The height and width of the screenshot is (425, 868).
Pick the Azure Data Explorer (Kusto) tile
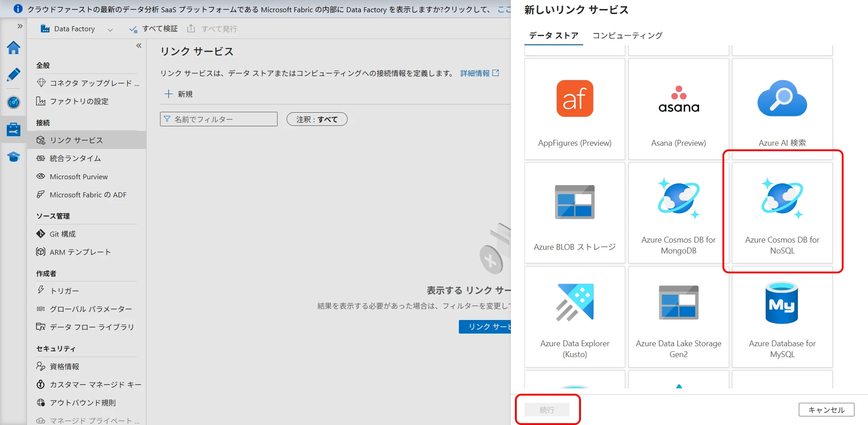pyautogui.click(x=575, y=317)
